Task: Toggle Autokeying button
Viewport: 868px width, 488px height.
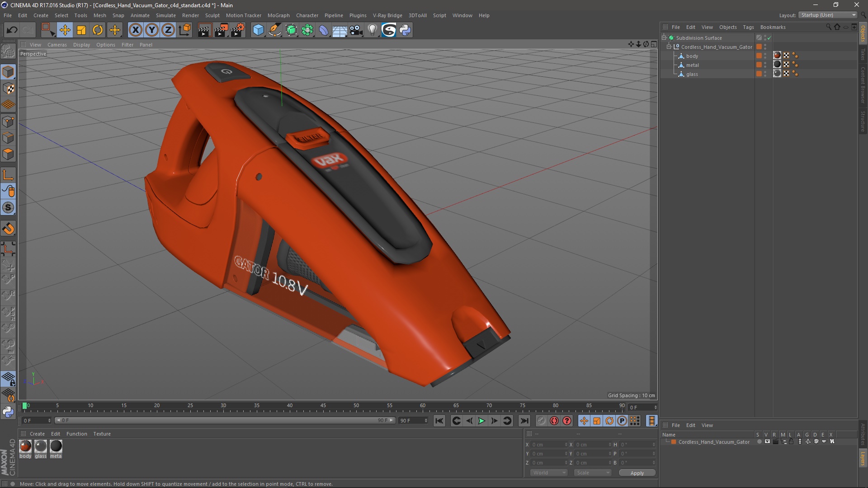Action: (554, 421)
